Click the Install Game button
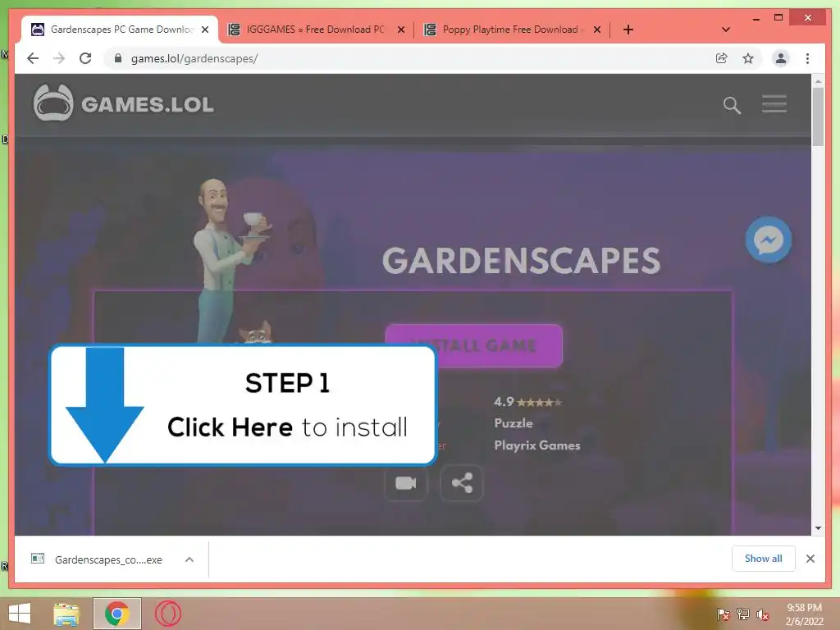This screenshot has width=840, height=630. coord(474,345)
